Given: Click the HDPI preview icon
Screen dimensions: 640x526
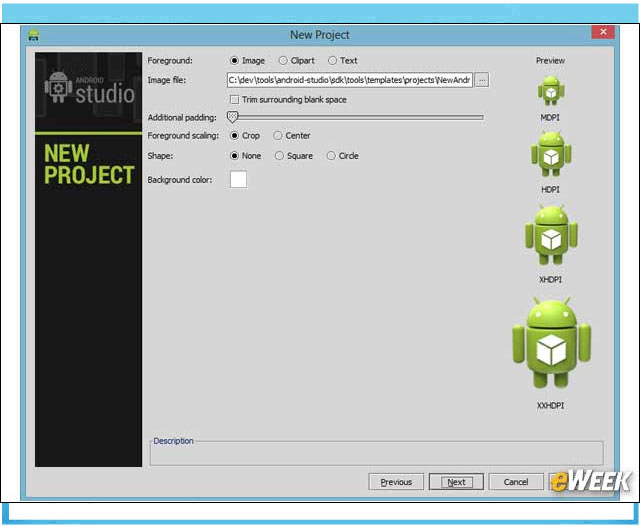Looking at the screenshot, I should point(551,154).
